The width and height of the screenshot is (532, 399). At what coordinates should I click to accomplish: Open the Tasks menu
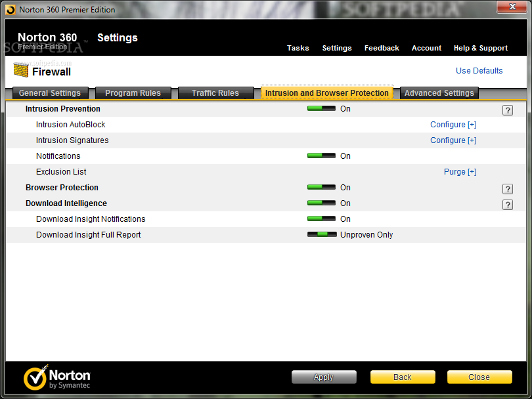click(x=298, y=48)
